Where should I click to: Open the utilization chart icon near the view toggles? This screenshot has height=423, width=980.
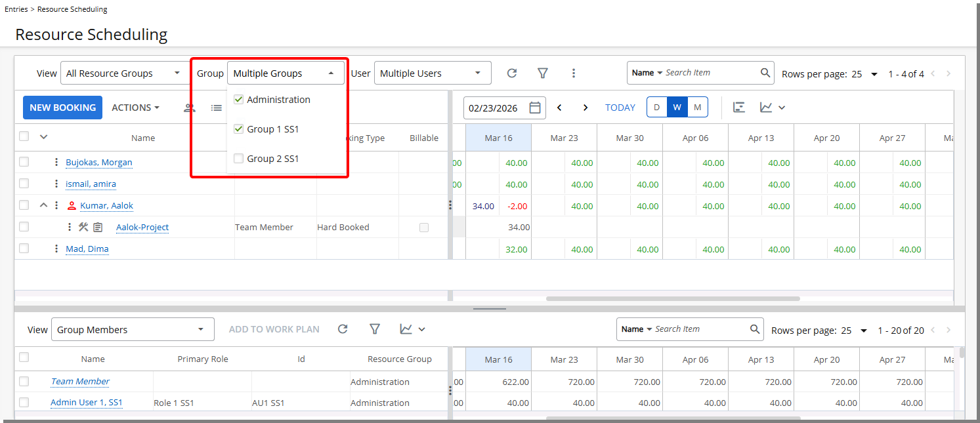coord(739,107)
